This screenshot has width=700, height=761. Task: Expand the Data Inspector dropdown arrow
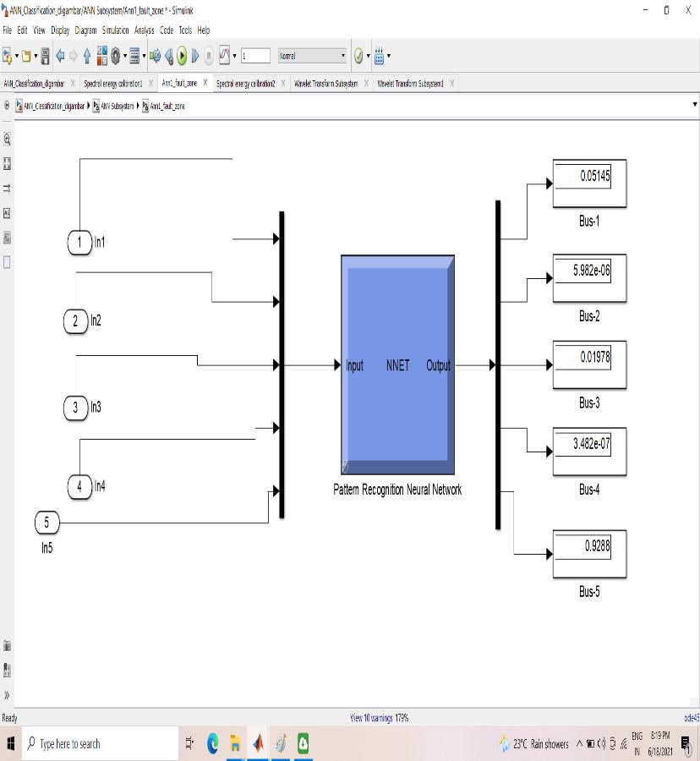click(235, 57)
